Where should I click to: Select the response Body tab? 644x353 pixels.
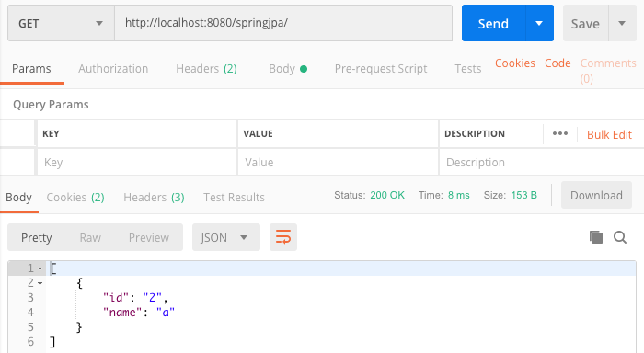pos(19,198)
